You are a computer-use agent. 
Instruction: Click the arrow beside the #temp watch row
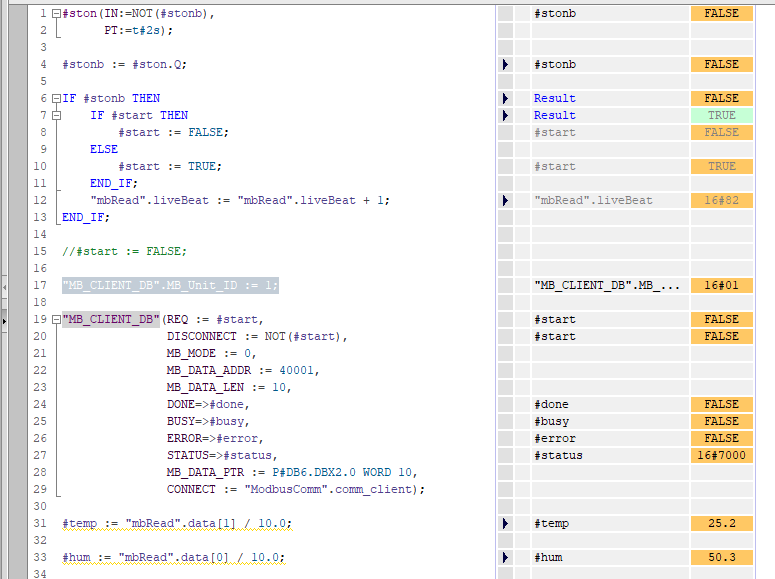tap(506, 523)
